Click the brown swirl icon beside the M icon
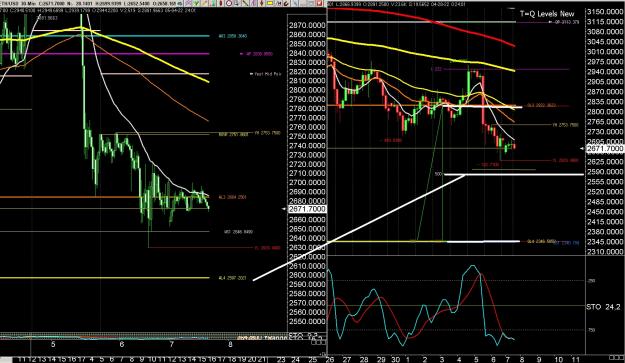 286,3
